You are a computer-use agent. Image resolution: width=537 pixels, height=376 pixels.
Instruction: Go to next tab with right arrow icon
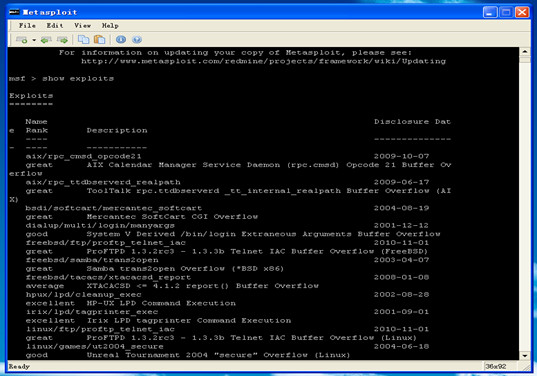click(62, 40)
